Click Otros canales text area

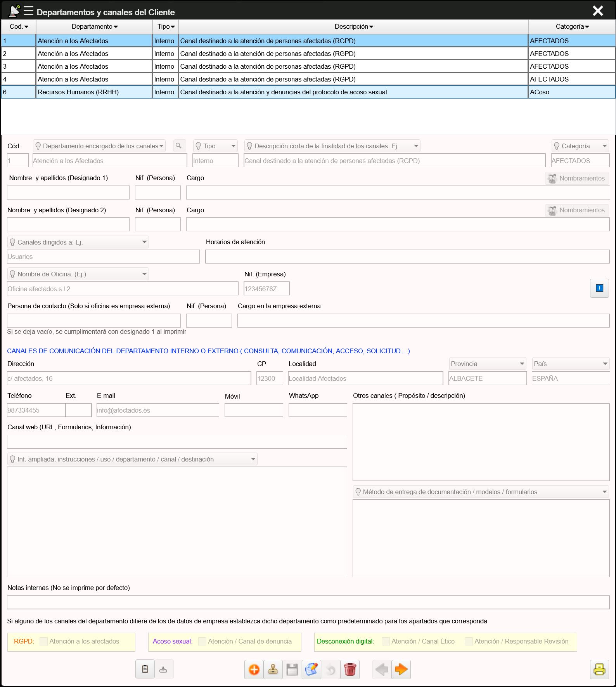481,442
